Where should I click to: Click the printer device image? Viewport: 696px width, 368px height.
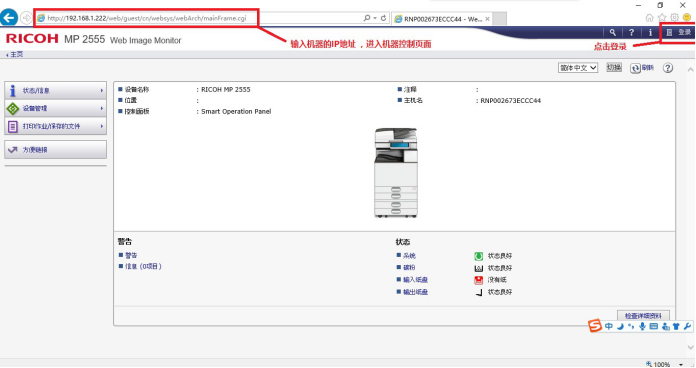(396, 173)
